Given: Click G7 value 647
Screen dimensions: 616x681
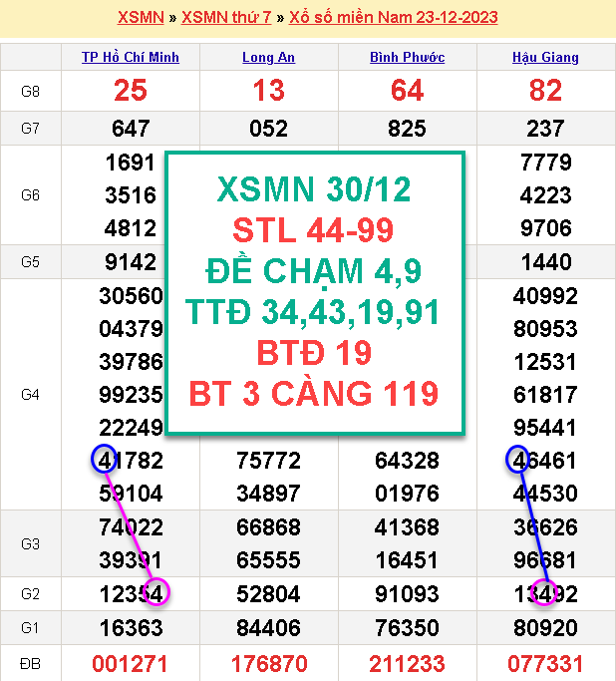Looking at the screenshot, I should (x=131, y=129).
